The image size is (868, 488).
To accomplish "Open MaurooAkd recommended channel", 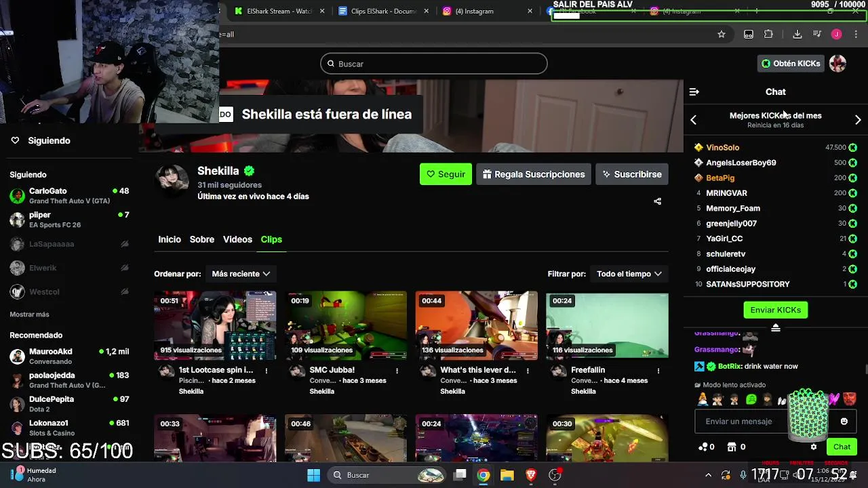I will 69,357.
